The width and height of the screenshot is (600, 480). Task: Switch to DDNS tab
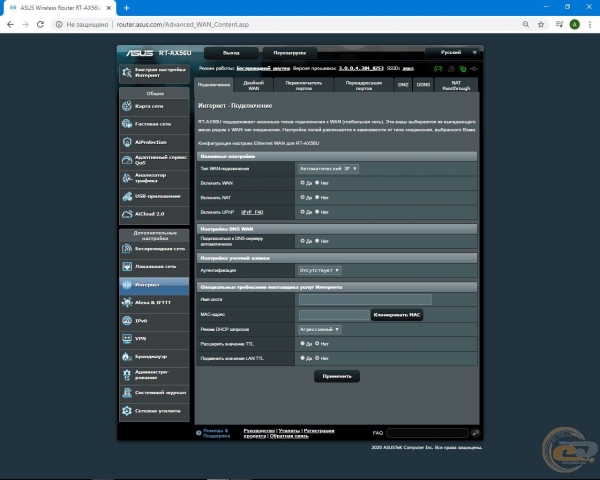tap(423, 85)
